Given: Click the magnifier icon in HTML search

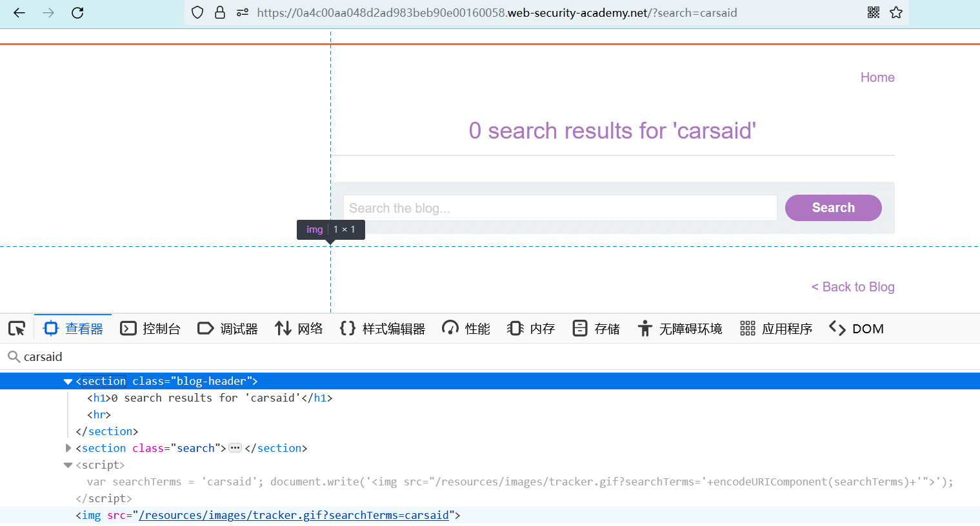Looking at the screenshot, I should point(14,356).
